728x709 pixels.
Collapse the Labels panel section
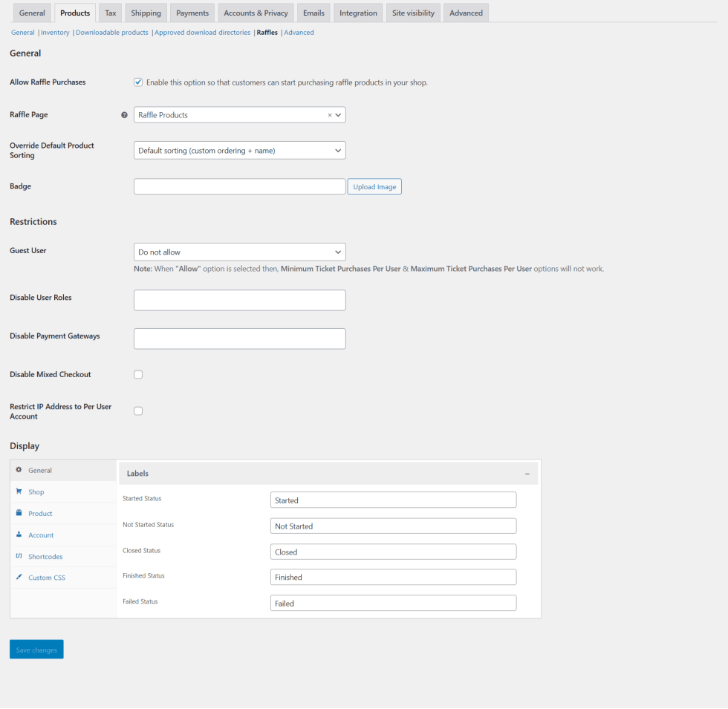point(527,474)
